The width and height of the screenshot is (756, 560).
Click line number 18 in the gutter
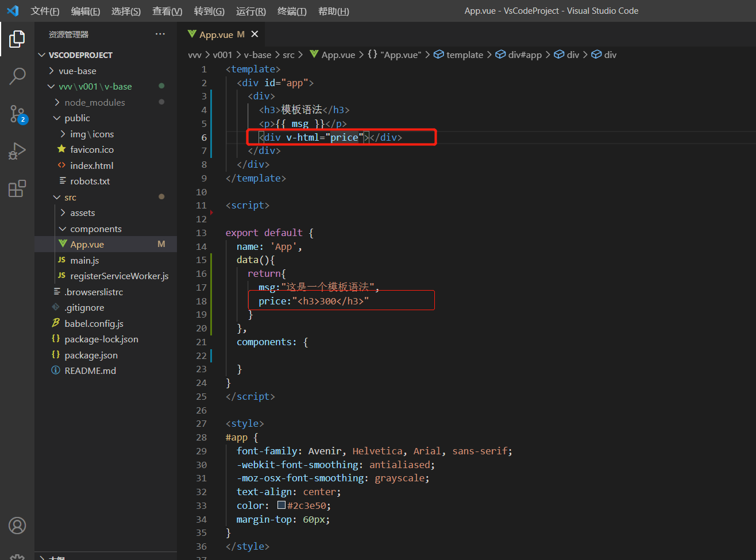pyautogui.click(x=201, y=301)
